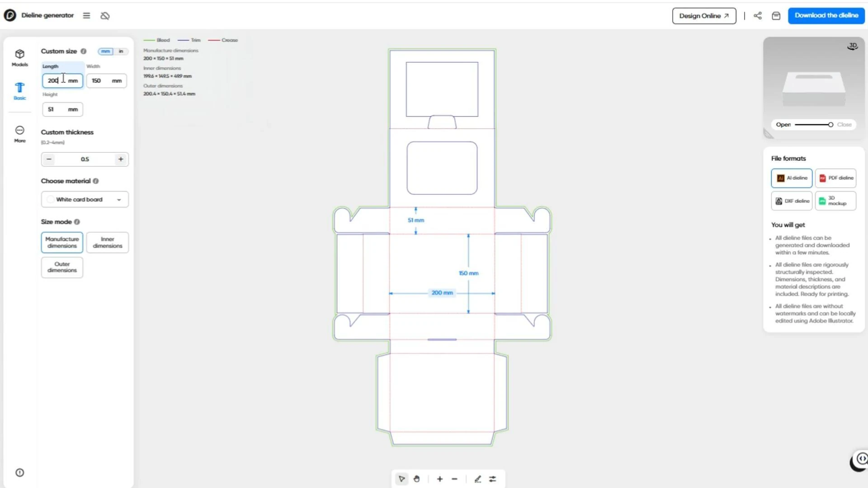Image resolution: width=868 pixels, height=488 pixels.
Task: Open the More options sidebar icon
Action: pyautogui.click(x=19, y=134)
